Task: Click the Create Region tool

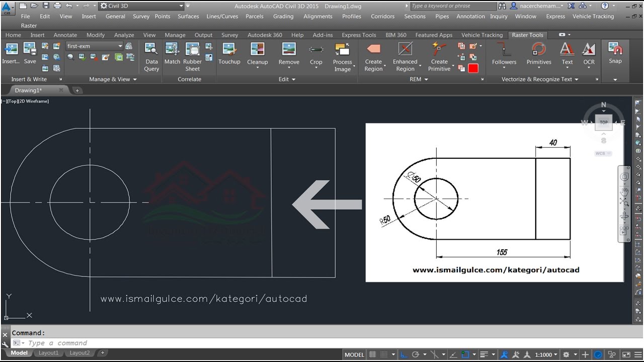Action: 373,57
